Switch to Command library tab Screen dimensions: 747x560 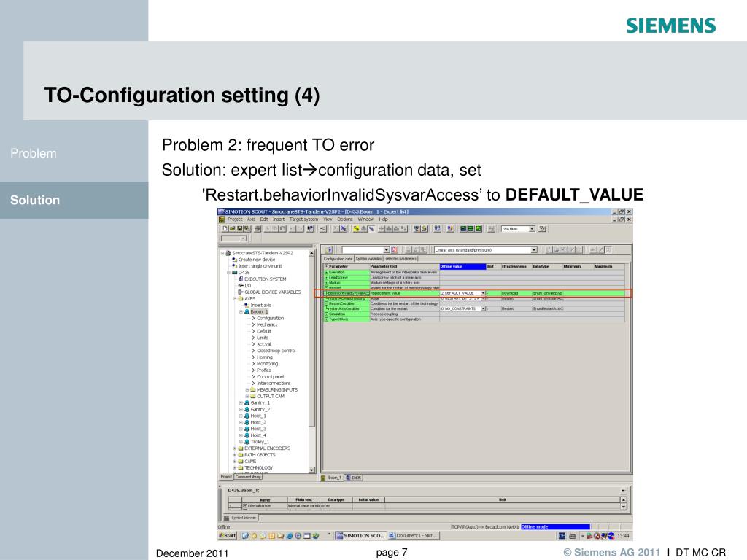tap(248, 477)
